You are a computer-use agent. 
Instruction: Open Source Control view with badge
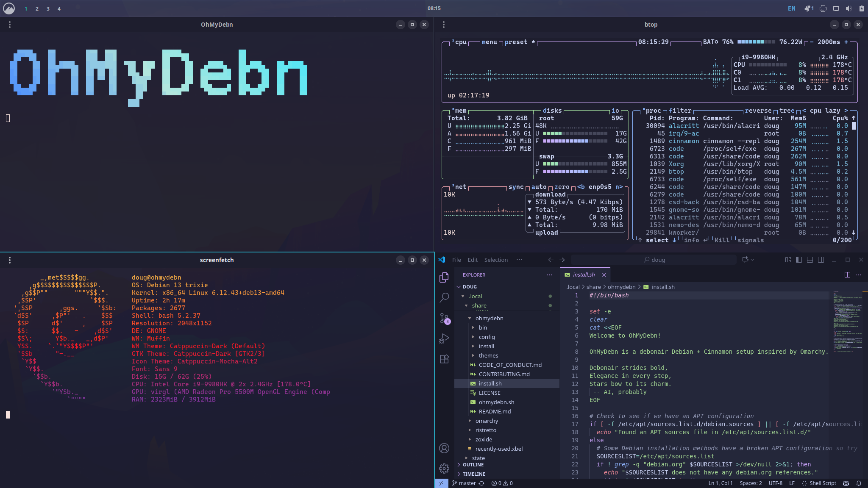[444, 318]
